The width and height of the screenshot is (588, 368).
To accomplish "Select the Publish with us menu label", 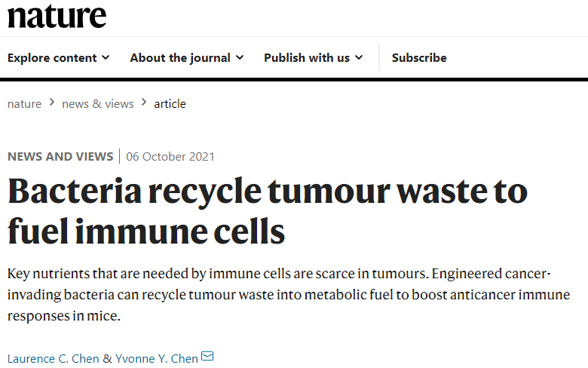I will click(307, 58).
